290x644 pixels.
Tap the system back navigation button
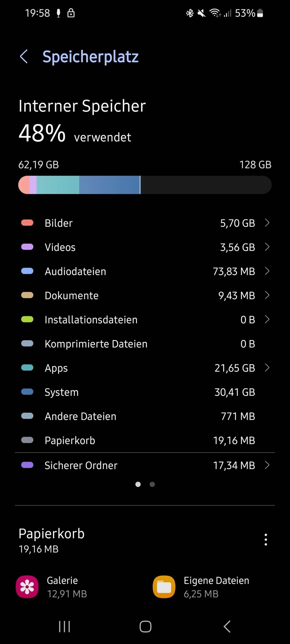click(227, 627)
